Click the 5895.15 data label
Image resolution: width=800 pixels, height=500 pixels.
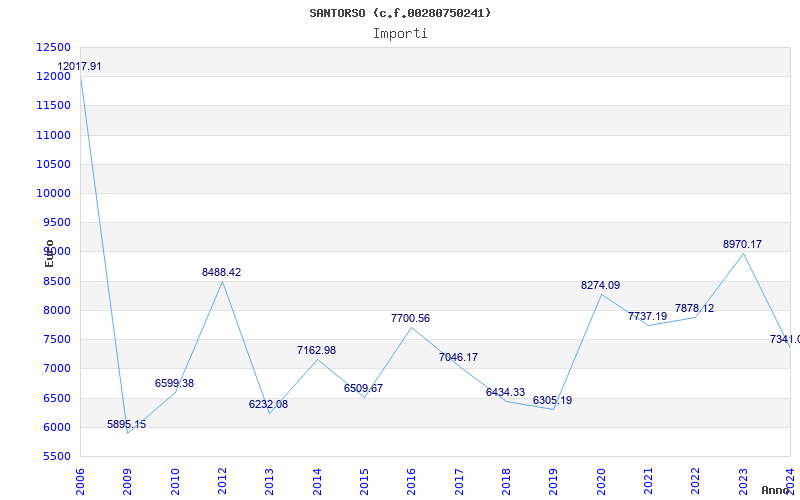click(x=127, y=424)
